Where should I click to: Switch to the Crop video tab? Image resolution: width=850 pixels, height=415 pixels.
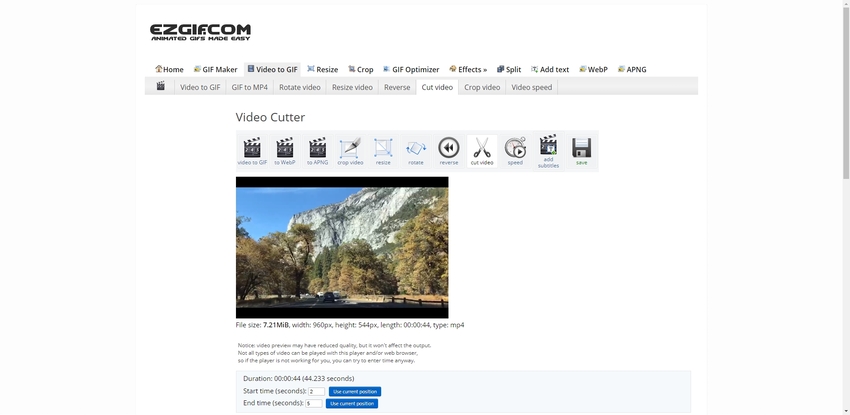pos(482,87)
